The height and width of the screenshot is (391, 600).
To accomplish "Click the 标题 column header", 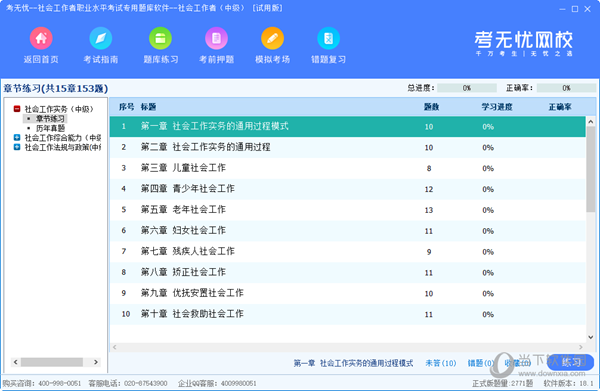I will pyautogui.click(x=148, y=107).
